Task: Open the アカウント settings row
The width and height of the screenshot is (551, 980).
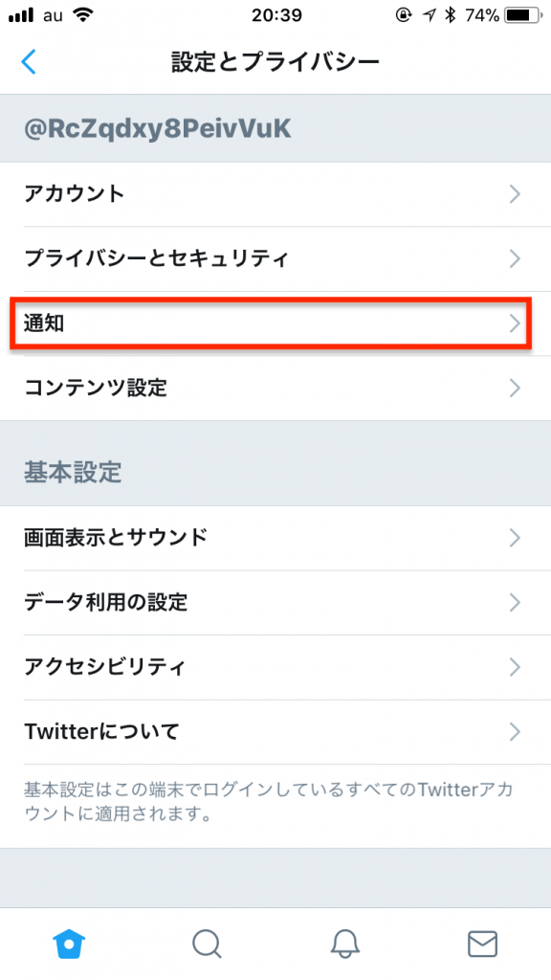Action: [x=275, y=194]
